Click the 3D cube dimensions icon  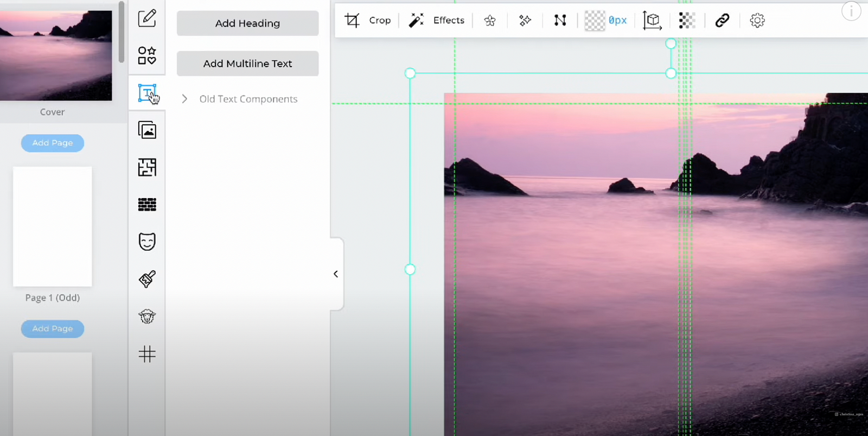point(652,21)
